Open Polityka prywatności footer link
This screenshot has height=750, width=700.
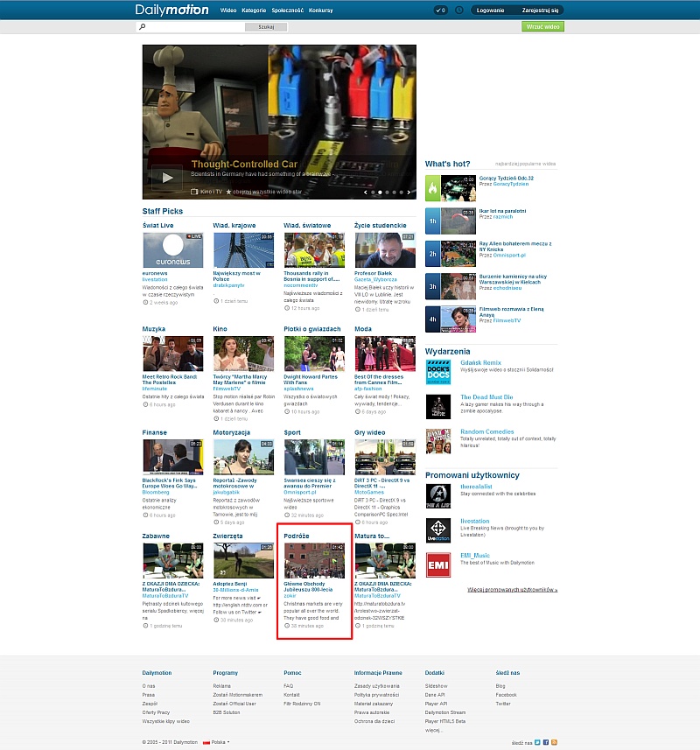376,695
